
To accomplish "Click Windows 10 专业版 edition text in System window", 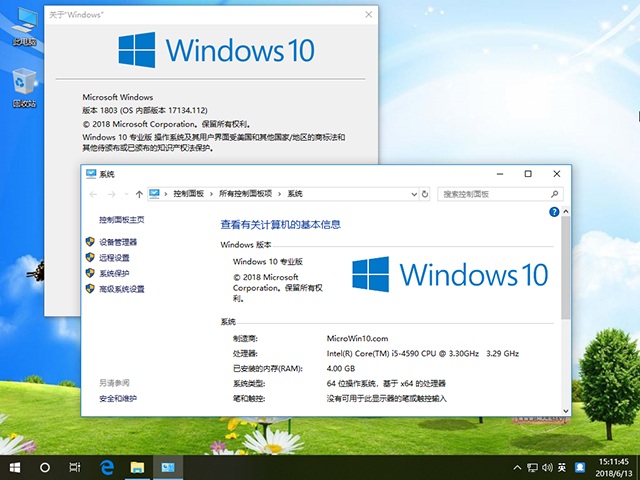I will pyautogui.click(x=268, y=262).
